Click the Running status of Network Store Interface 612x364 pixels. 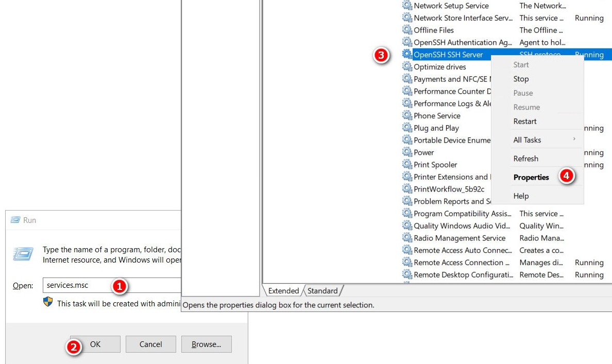[589, 18]
